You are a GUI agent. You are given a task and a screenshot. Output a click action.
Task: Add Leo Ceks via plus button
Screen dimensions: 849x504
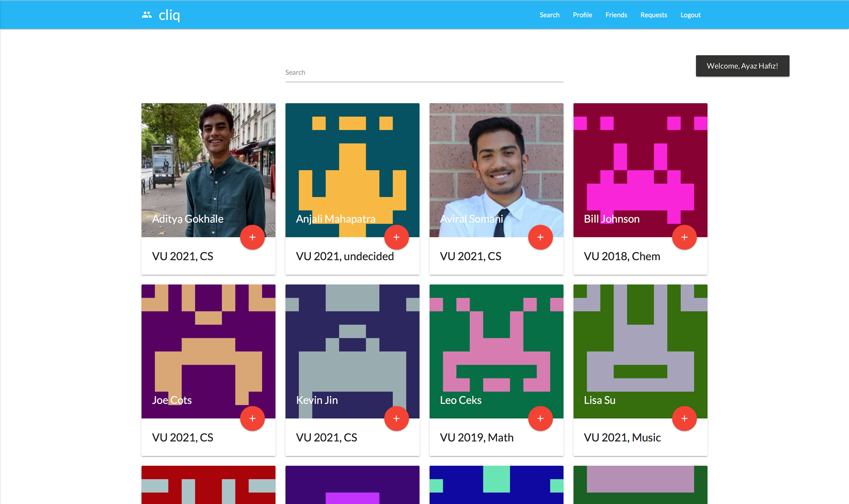pos(540,418)
